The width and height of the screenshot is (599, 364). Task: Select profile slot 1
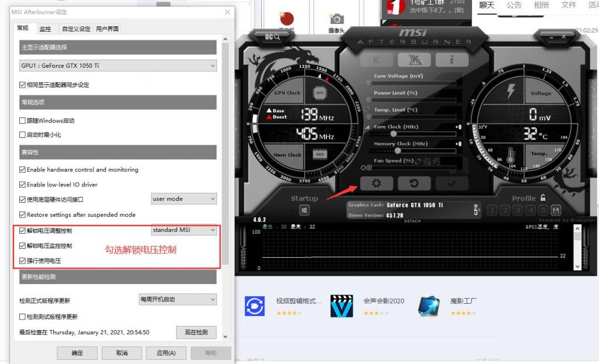tap(493, 210)
